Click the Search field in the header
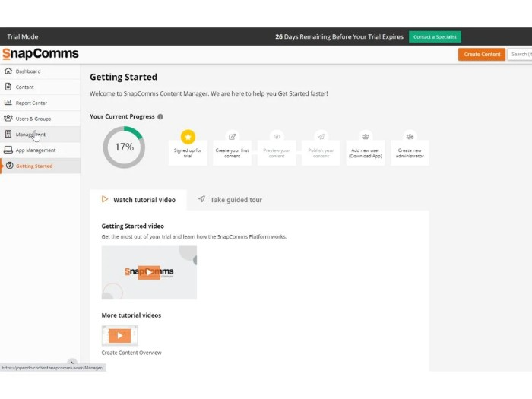Screen dimensions: 532x399 pyautogui.click(x=520, y=54)
